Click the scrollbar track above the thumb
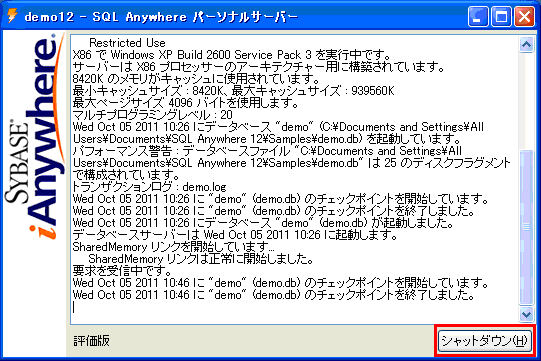Viewport: 541px width, 361px height. coord(526,101)
